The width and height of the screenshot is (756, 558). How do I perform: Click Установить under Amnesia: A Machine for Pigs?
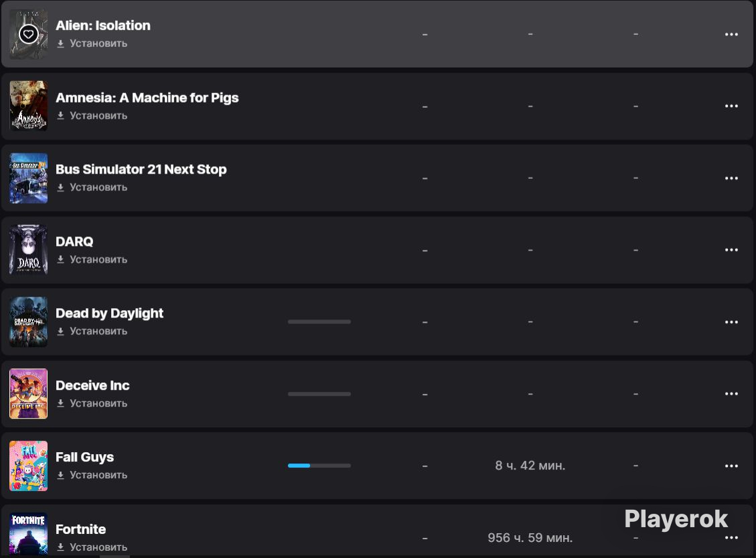pos(92,116)
